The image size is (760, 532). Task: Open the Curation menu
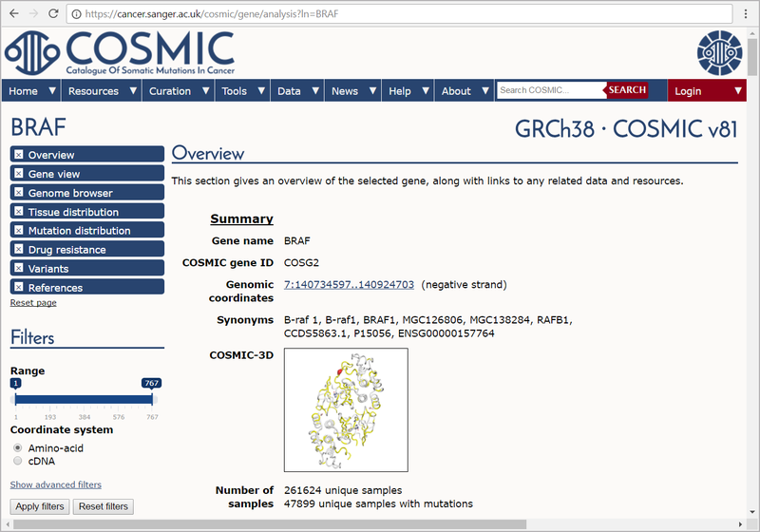point(170,91)
